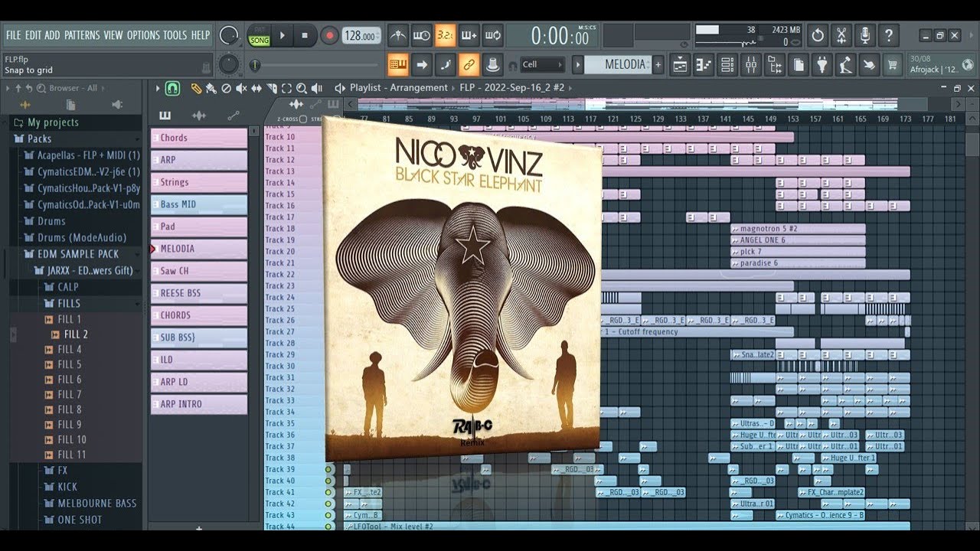
Task: Click the wait for input icon
Action: pos(421,35)
